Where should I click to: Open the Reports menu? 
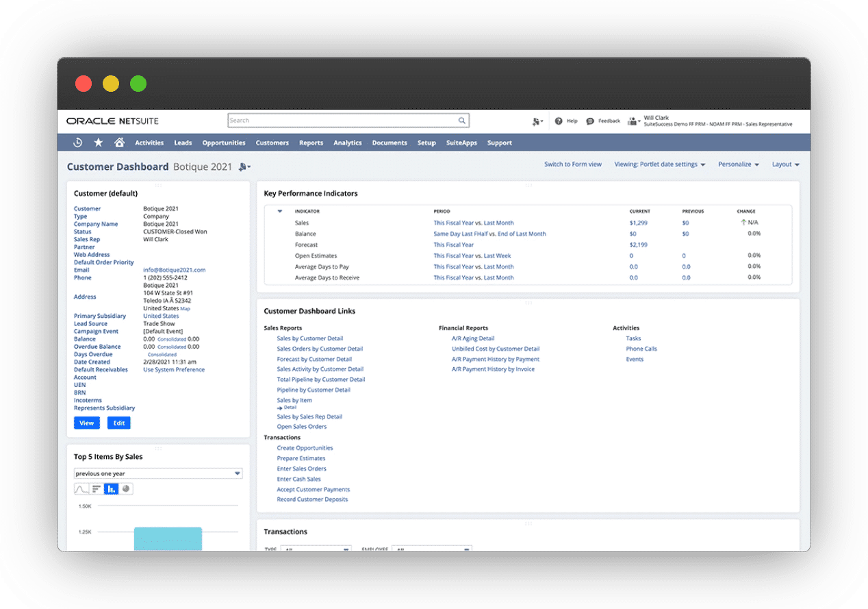(x=311, y=143)
